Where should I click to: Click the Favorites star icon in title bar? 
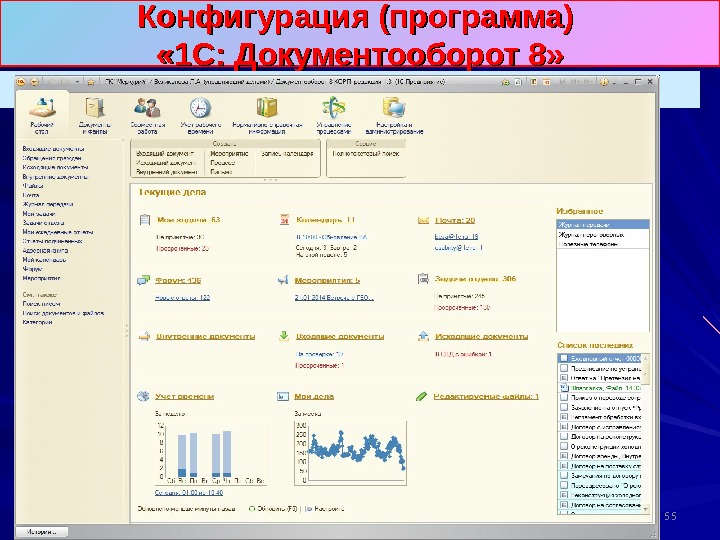coord(91,82)
